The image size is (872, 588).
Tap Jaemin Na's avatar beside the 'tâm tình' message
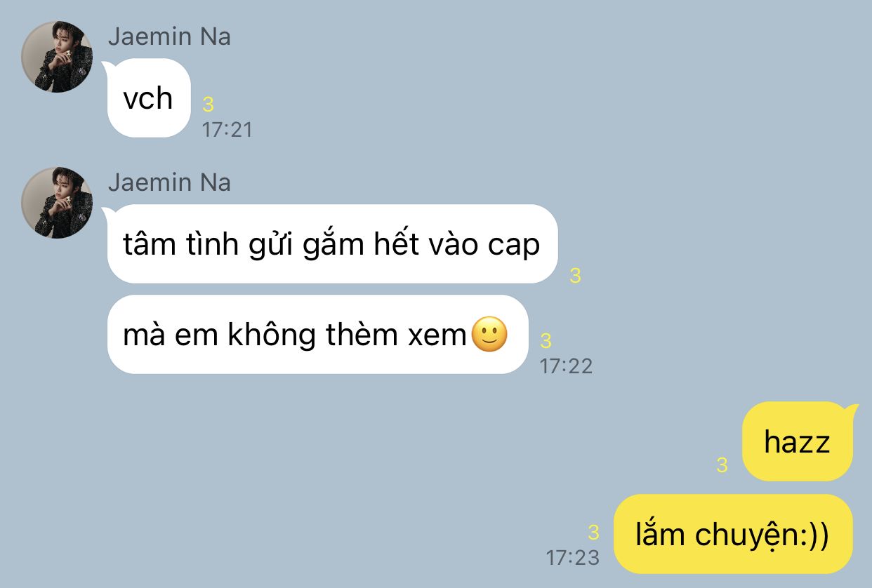click(x=57, y=203)
